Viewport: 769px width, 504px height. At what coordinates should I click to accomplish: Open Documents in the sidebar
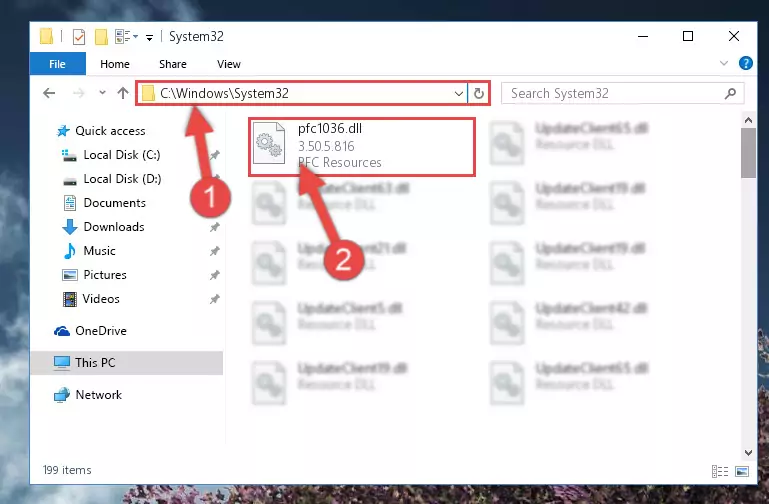click(114, 203)
